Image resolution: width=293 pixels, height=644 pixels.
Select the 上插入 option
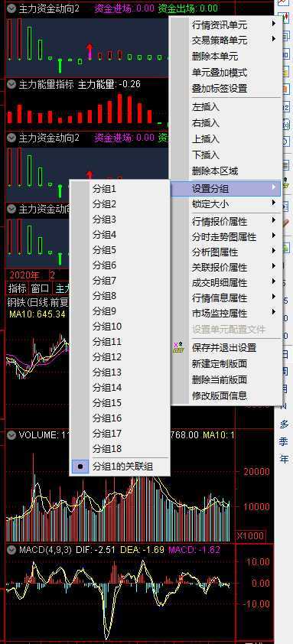pos(226,139)
